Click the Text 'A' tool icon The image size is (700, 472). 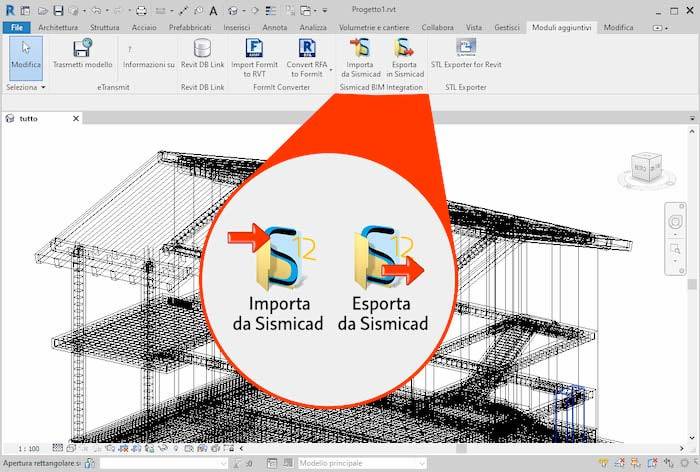coord(213,10)
